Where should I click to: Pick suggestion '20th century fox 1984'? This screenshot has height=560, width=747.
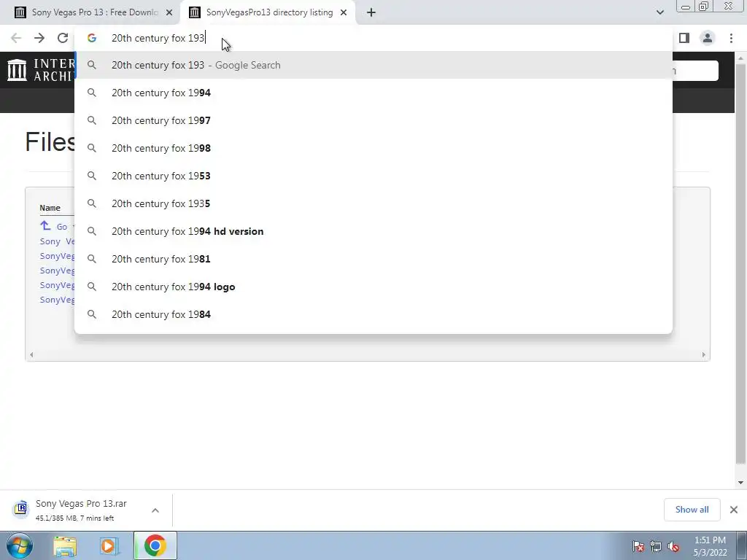tap(373, 314)
